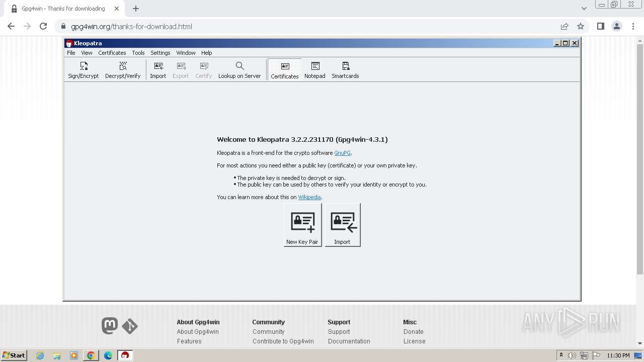Switch to the Certificates view

tap(285, 70)
